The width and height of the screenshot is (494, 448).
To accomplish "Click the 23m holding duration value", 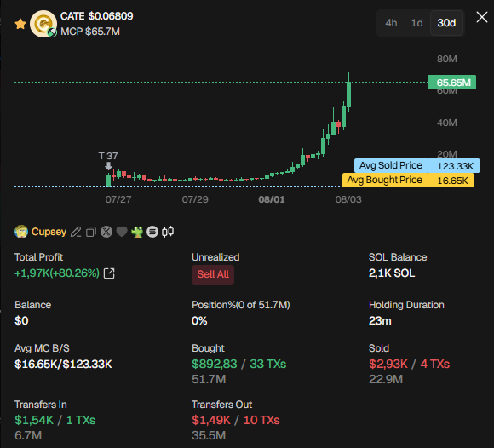I will [380, 321].
